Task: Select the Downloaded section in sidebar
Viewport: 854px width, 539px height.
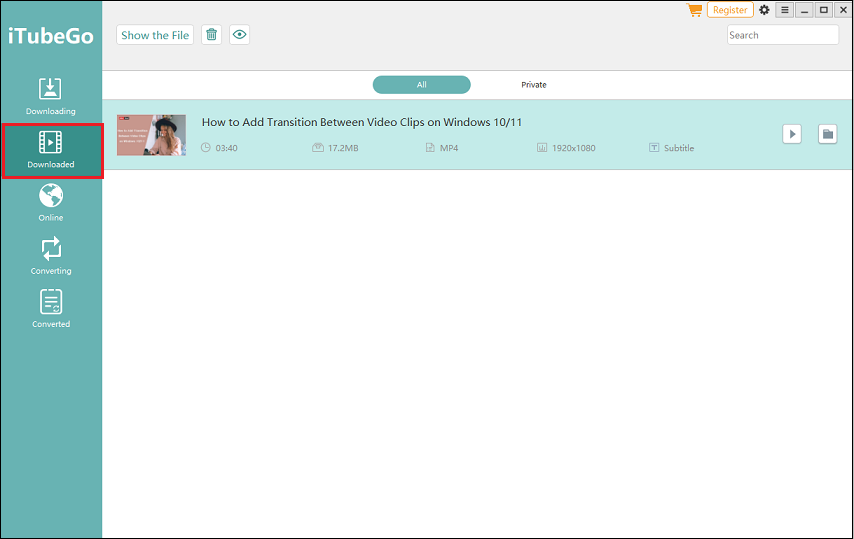Action: [x=52, y=151]
